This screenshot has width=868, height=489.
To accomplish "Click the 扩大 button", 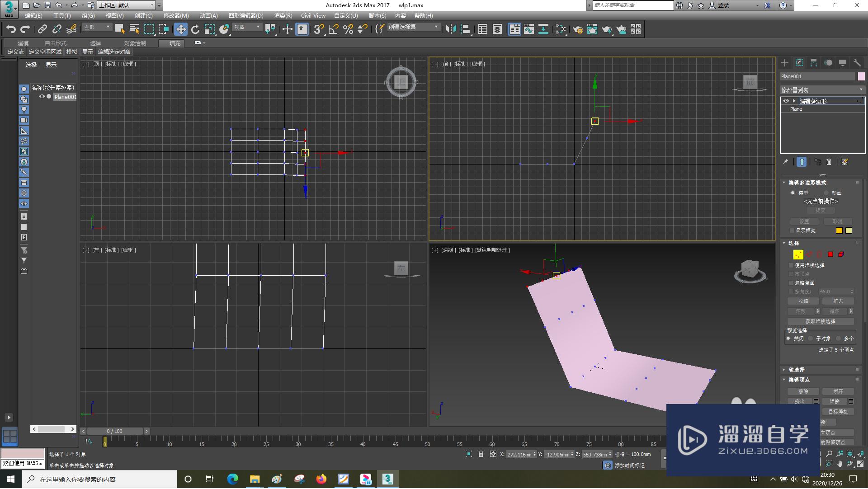I will [x=838, y=301].
